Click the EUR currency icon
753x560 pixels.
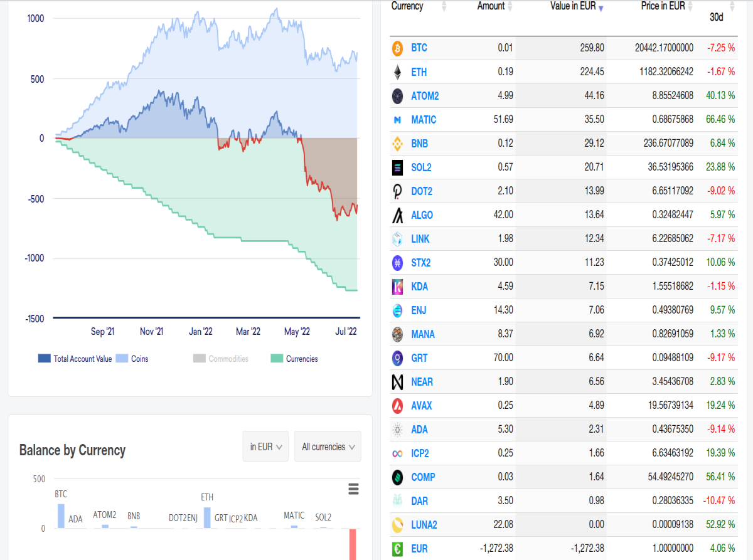tap(397, 549)
